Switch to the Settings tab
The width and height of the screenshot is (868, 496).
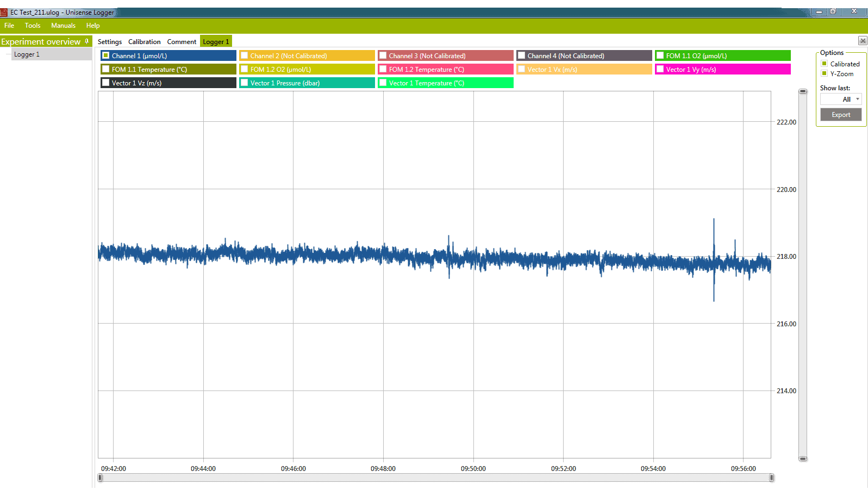[110, 42]
